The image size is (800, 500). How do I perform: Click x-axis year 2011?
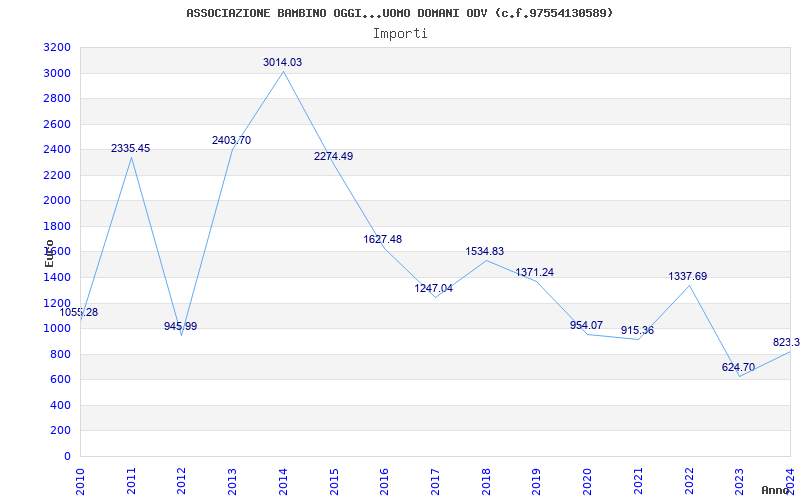131,481
